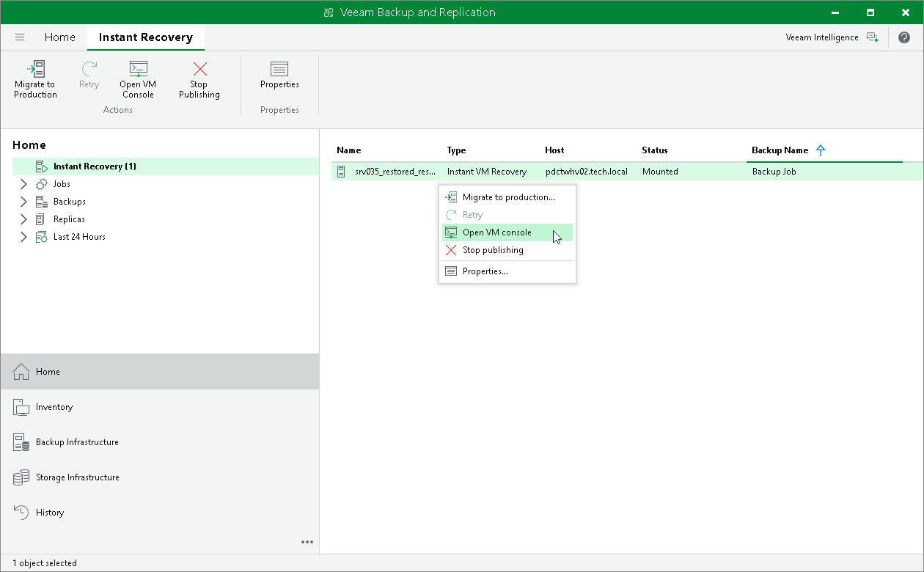Open the Backup Infrastructure view
This screenshot has height=572, width=924.
77,442
